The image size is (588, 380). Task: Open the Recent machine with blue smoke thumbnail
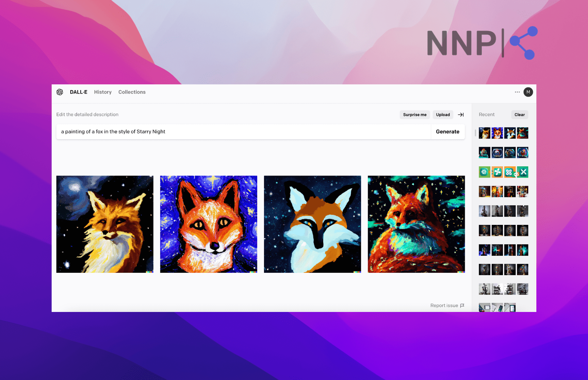(485, 250)
